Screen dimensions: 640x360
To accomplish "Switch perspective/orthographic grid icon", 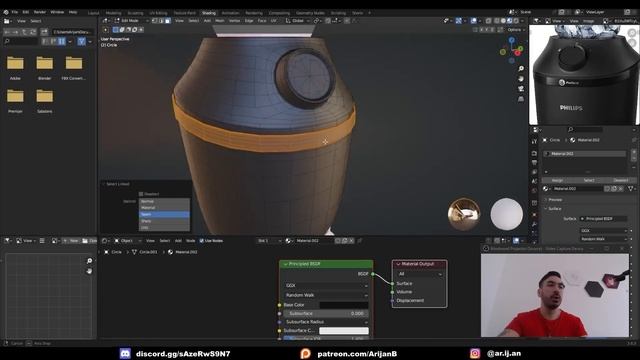I will tap(521, 99).
